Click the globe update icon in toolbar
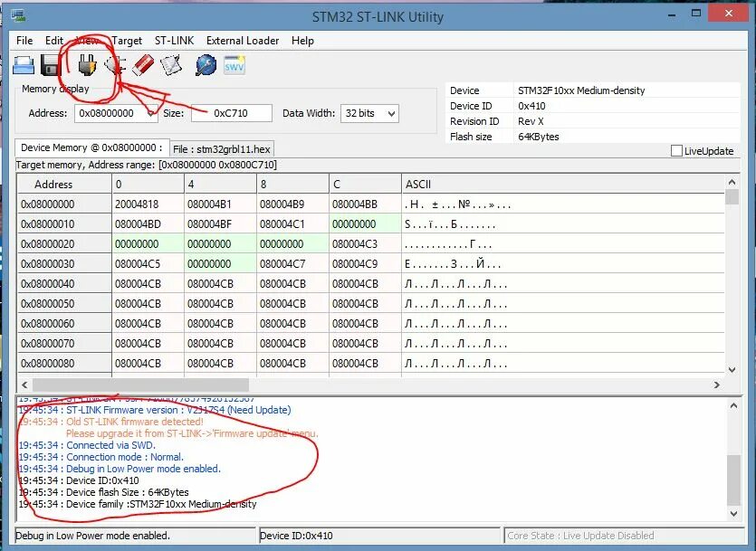Screen dimensions: 756x551 (206, 65)
